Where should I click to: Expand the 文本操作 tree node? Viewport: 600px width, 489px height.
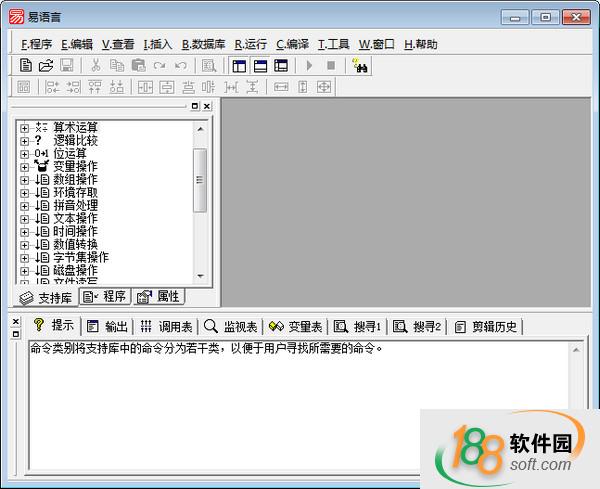tap(24, 218)
